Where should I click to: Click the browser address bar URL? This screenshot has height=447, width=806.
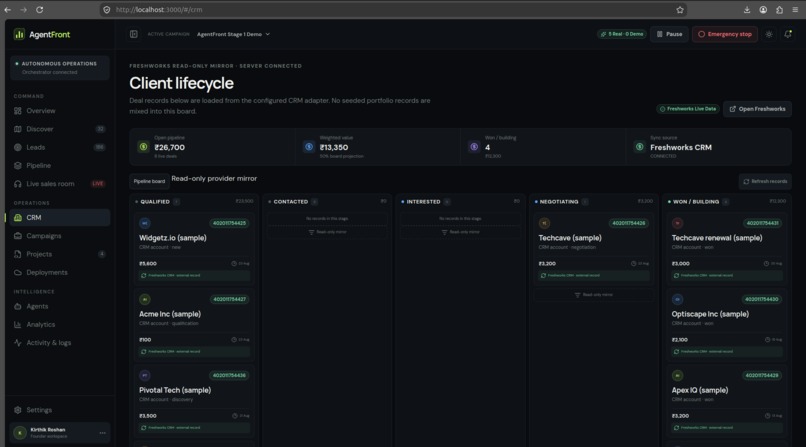coord(159,10)
